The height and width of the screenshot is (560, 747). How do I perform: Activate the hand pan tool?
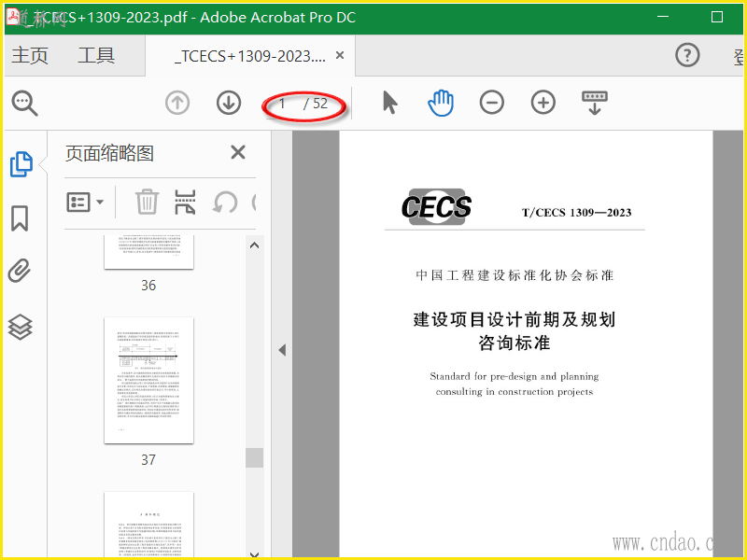coord(441,103)
